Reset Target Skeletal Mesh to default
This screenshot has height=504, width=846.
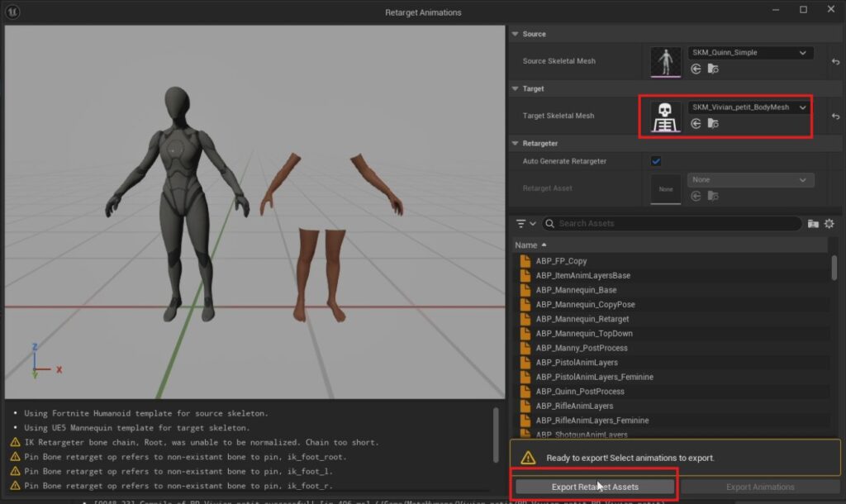pos(835,116)
